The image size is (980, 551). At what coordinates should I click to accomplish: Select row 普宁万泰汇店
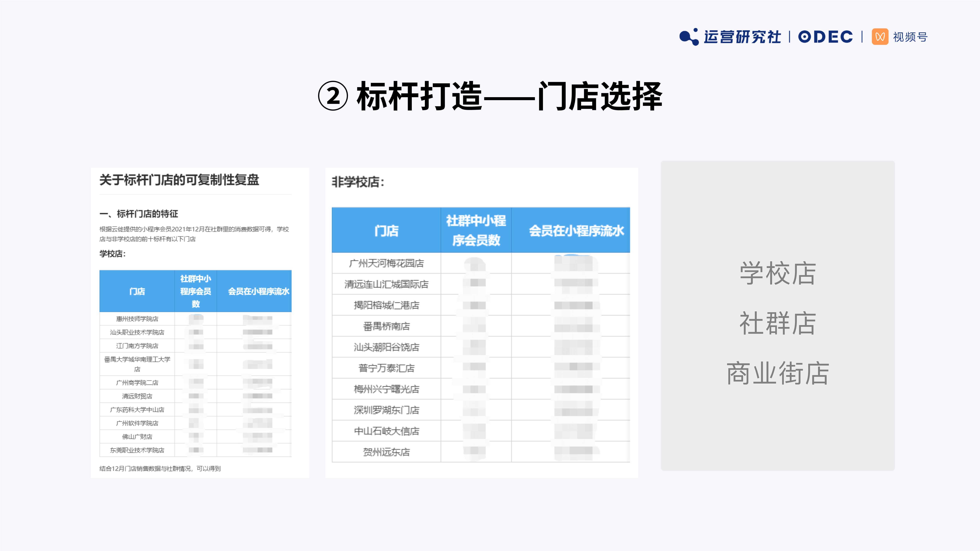point(481,368)
